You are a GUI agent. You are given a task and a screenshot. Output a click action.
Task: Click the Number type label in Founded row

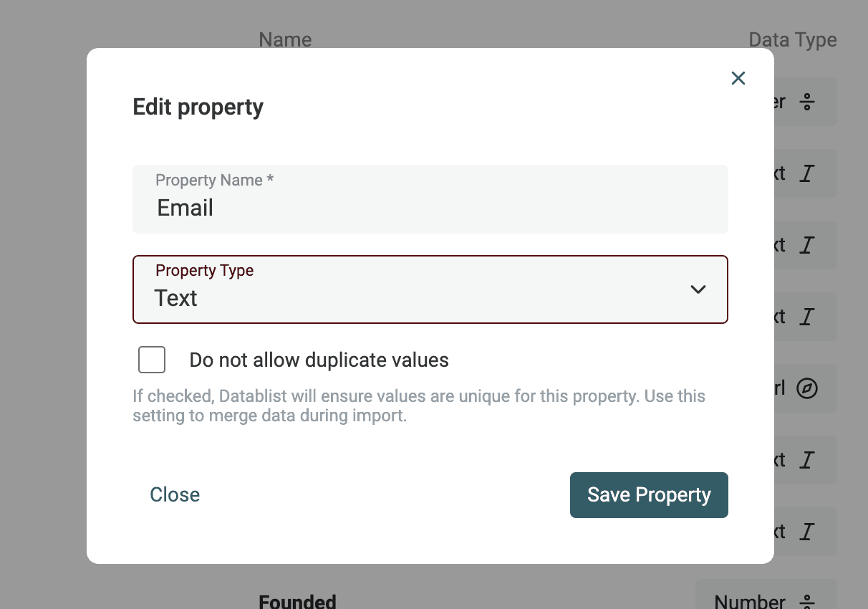(750, 602)
